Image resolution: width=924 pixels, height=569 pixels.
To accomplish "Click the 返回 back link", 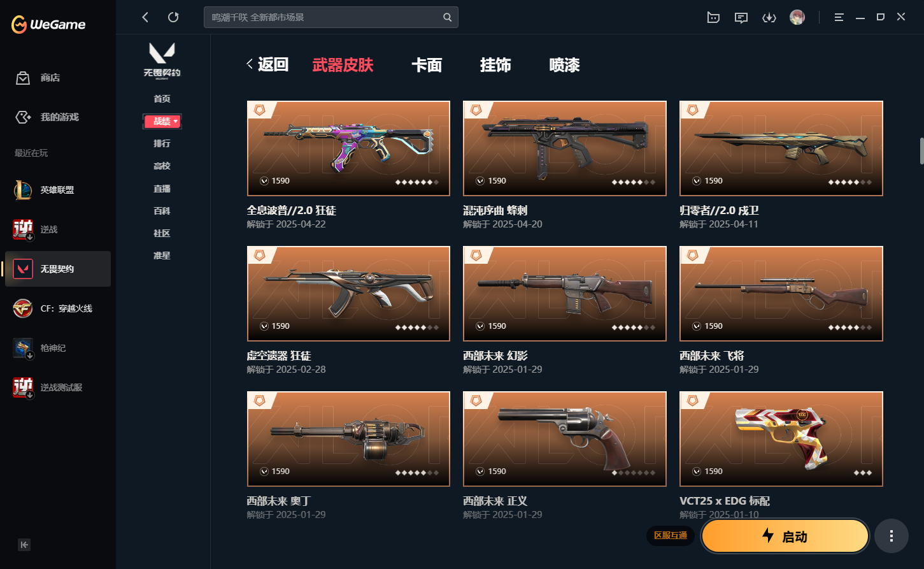I will 268,64.
